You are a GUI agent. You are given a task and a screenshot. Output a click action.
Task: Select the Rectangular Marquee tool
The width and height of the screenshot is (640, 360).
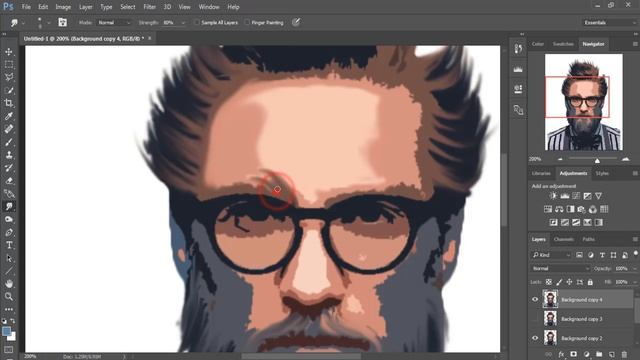9,64
